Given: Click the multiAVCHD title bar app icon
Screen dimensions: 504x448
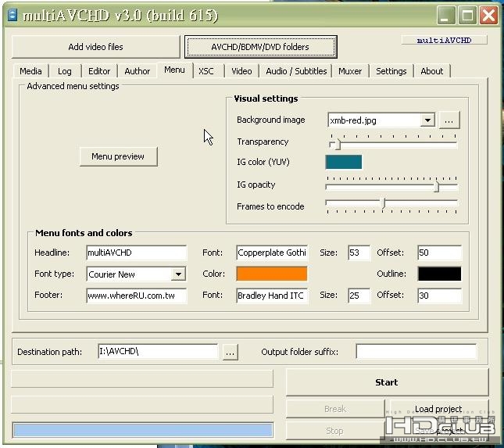Looking at the screenshot, I should click(x=13, y=16).
